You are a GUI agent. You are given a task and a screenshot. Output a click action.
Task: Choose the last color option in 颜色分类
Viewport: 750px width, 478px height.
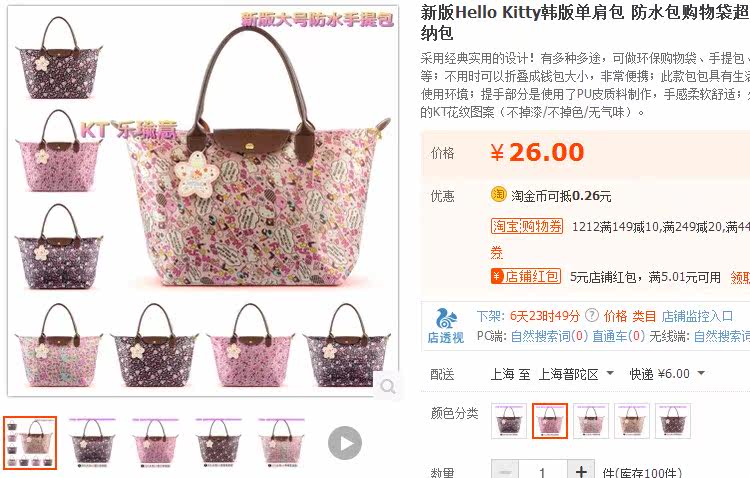(673, 421)
